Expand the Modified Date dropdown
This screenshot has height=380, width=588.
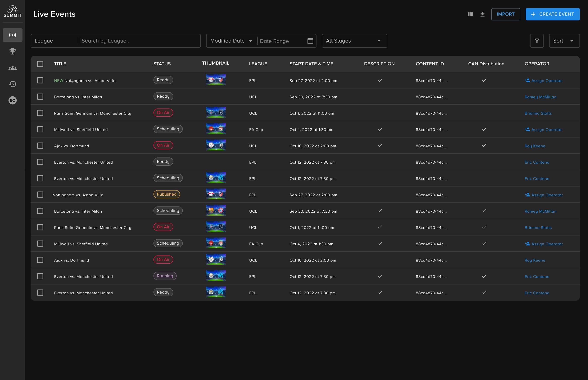231,41
